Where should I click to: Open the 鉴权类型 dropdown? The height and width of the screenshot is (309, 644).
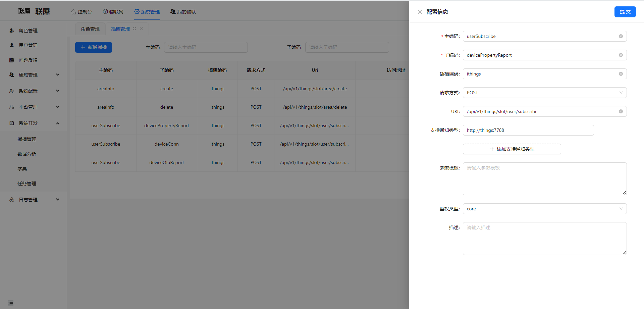point(544,209)
